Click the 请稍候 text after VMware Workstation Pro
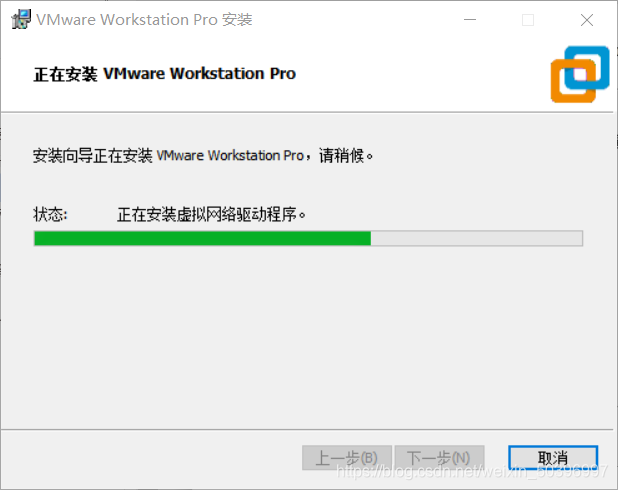 [x=341, y=156]
